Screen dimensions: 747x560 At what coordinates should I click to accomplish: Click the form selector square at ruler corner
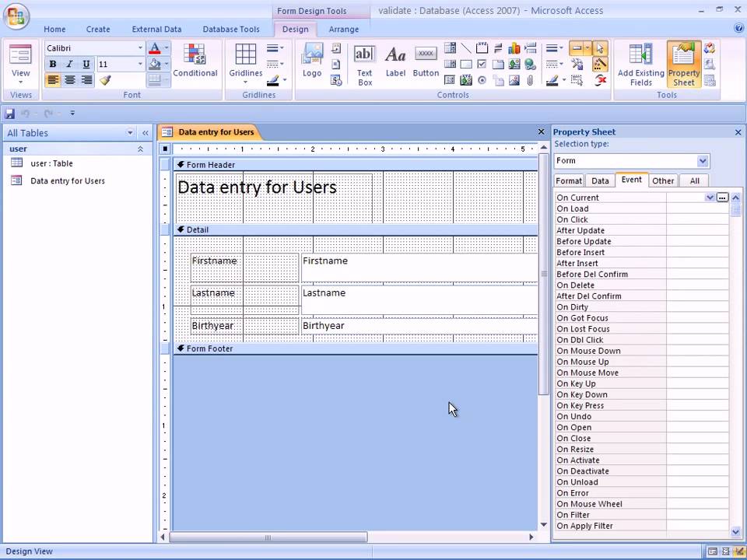coord(165,149)
